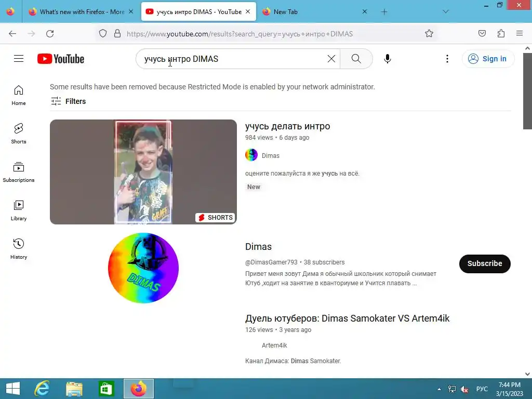Open the Dimas channel name link
Screen dimensions: 532x399
(259, 247)
